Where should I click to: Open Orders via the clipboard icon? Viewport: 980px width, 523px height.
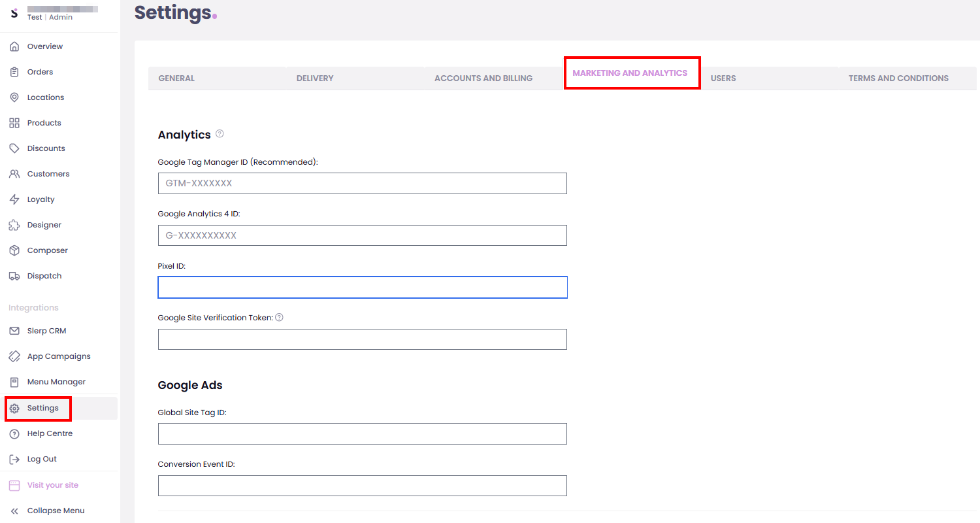[14, 72]
